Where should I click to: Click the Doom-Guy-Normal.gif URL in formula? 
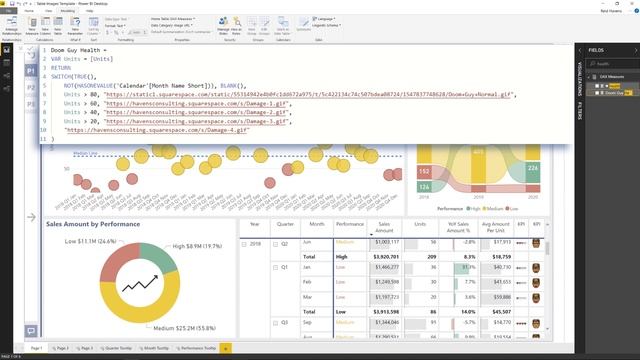click(x=308, y=95)
